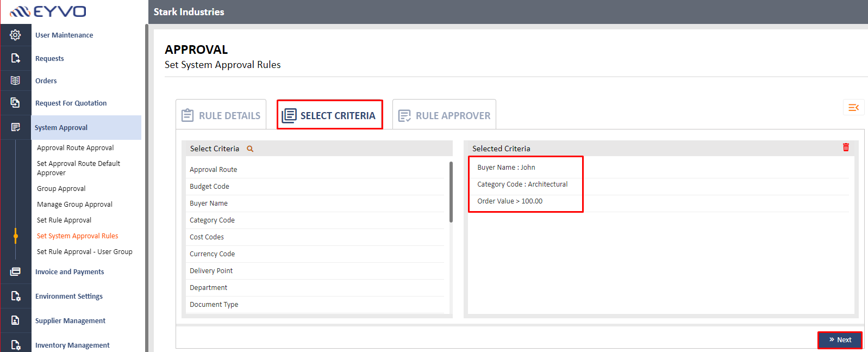This screenshot has height=352, width=868.
Task: Switch to Rule Details tab
Action: [221, 115]
